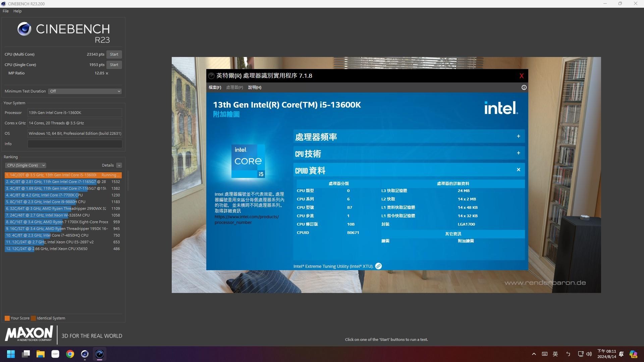Click the Intel XTU launch icon
The width and height of the screenshot is (644, 362).
click(378, 266)
